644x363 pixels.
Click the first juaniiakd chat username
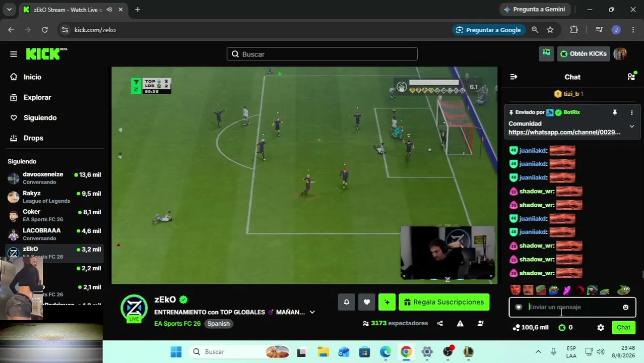pos(533,150)
